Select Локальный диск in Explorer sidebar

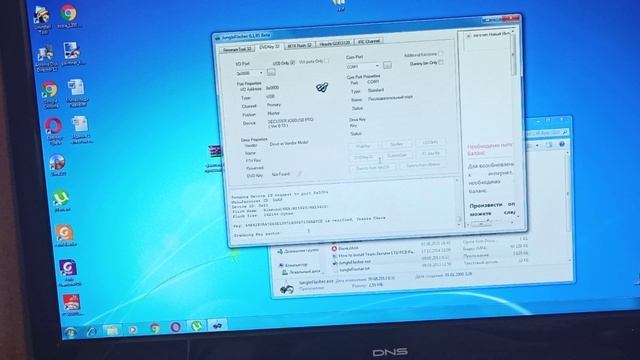[301, 272]
